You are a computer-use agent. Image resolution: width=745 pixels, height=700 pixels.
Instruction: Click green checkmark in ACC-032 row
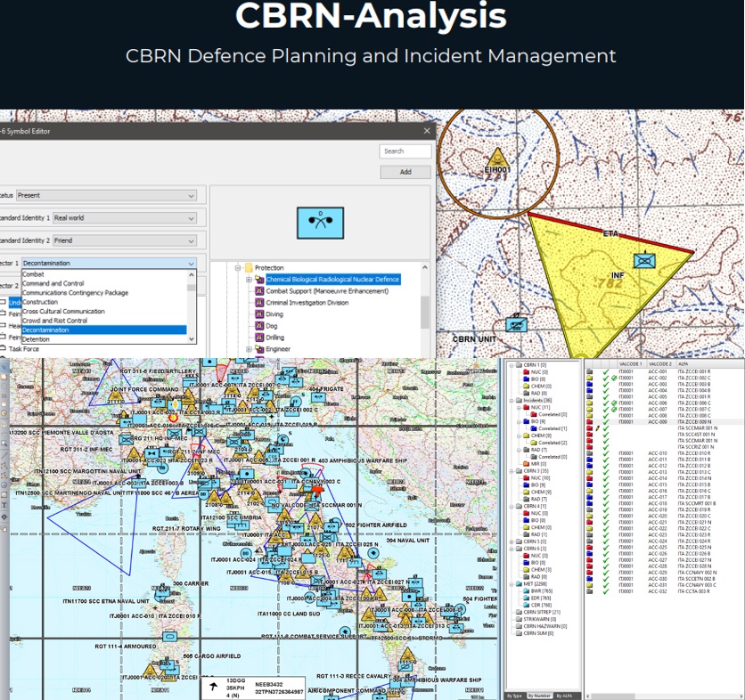(x=604, y=590)
